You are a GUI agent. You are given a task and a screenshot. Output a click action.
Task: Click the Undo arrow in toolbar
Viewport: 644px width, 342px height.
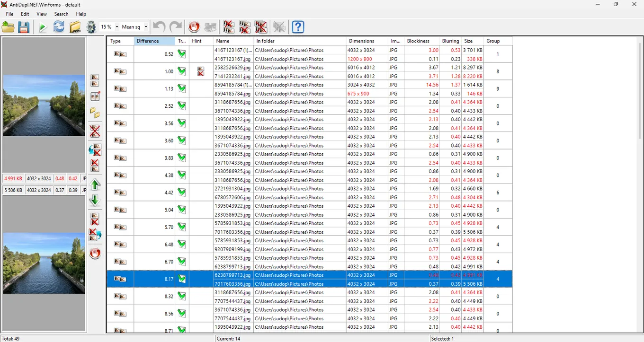click(160, 27)
